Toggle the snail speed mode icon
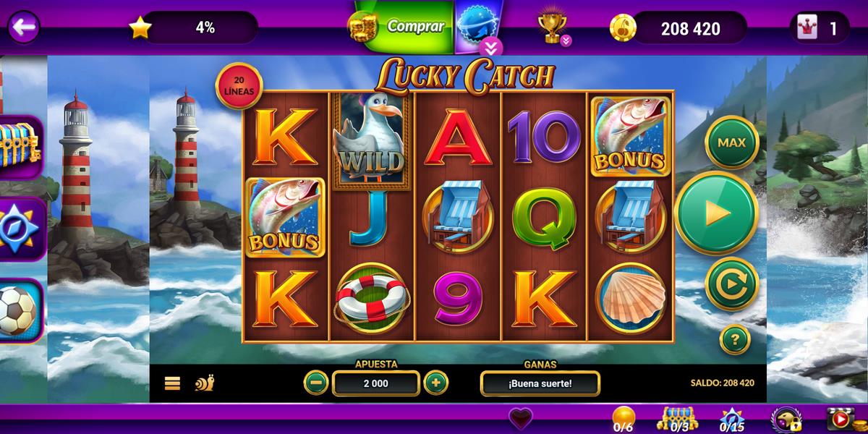The height and width of the screenshot is (434, 868). pos(204,383)
